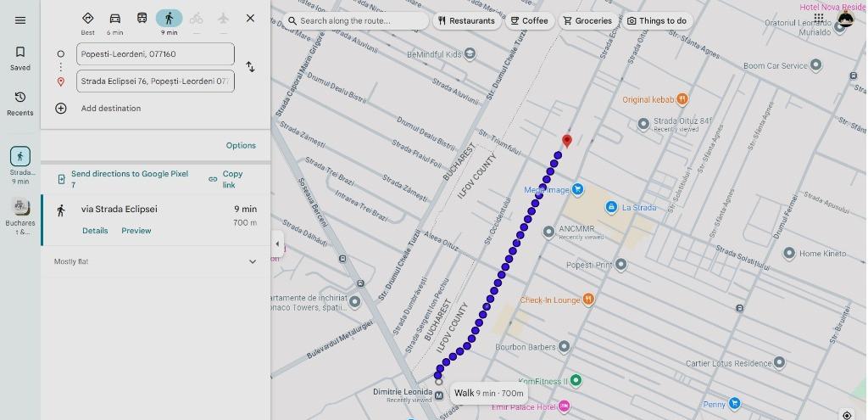Screen dimensions: 868x420
Task: Open the Saved places sidebar item
Action: 20,58
